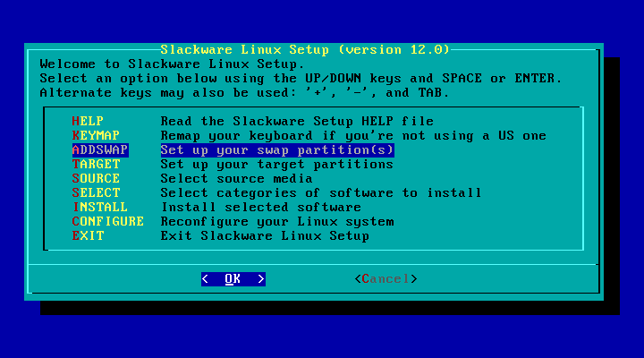Select the INSTALL menu entry

tap(99, 208)
